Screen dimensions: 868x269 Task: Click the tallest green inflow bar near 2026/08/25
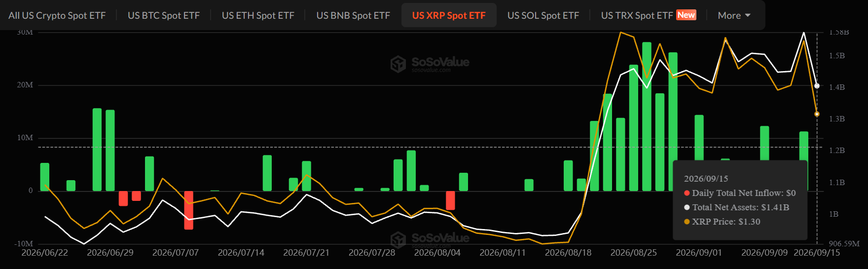[647, 116]
